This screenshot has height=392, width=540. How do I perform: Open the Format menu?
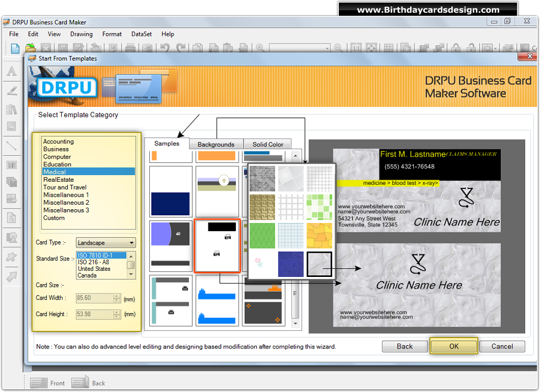click(112, 34)
